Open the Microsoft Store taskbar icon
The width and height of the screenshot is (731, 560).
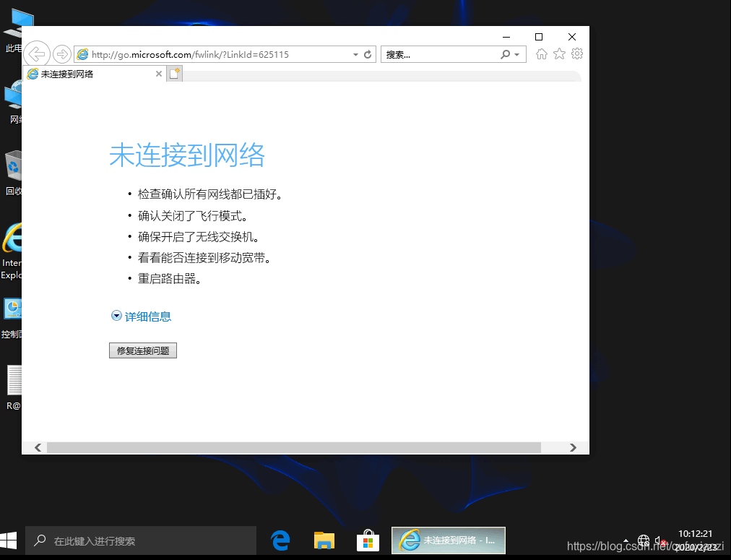tap(368, 540)
